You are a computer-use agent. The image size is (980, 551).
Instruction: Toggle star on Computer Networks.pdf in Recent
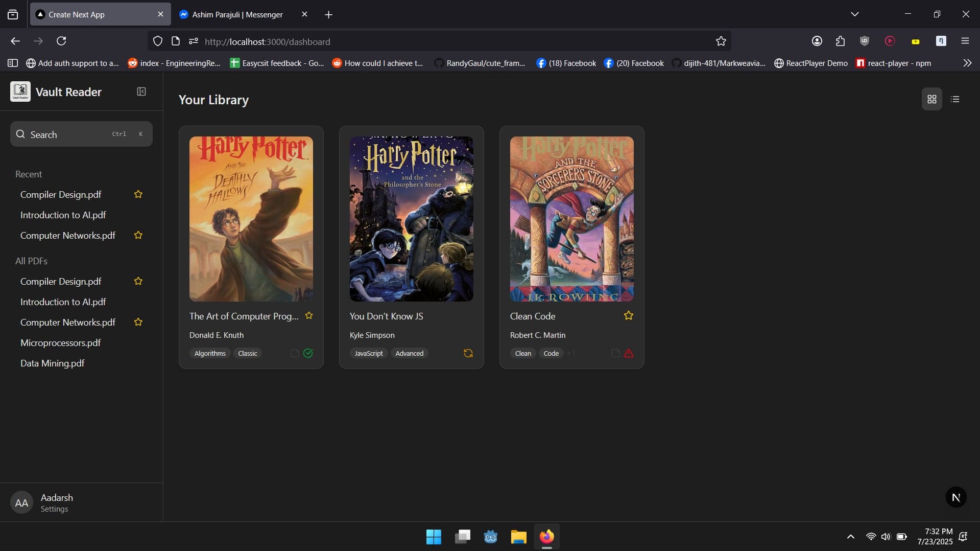(138, 235)
